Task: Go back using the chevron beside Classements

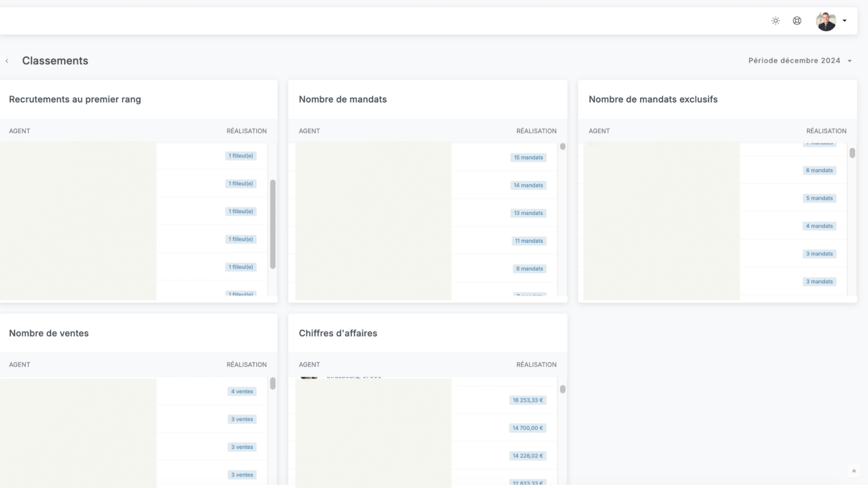Action: coord(7,61)
